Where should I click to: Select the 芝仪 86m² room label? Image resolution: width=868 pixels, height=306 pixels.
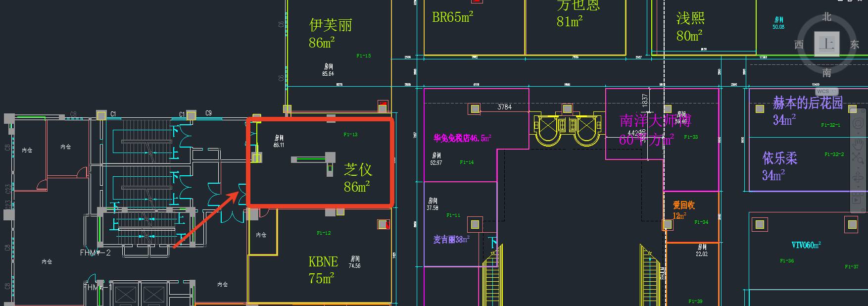tap(357, 178)
